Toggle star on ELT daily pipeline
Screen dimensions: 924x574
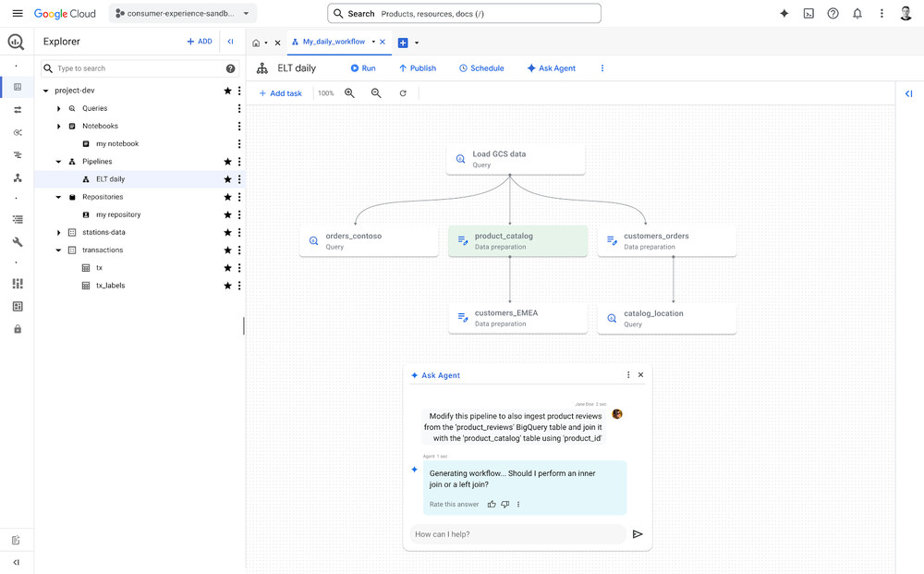[x=227, y=179]
